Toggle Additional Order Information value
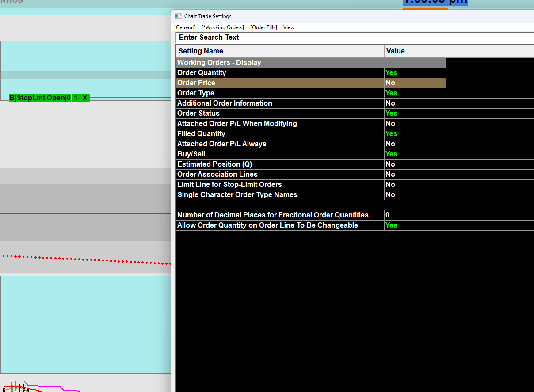Screen dimensions: 534x392 coord(415,103)
